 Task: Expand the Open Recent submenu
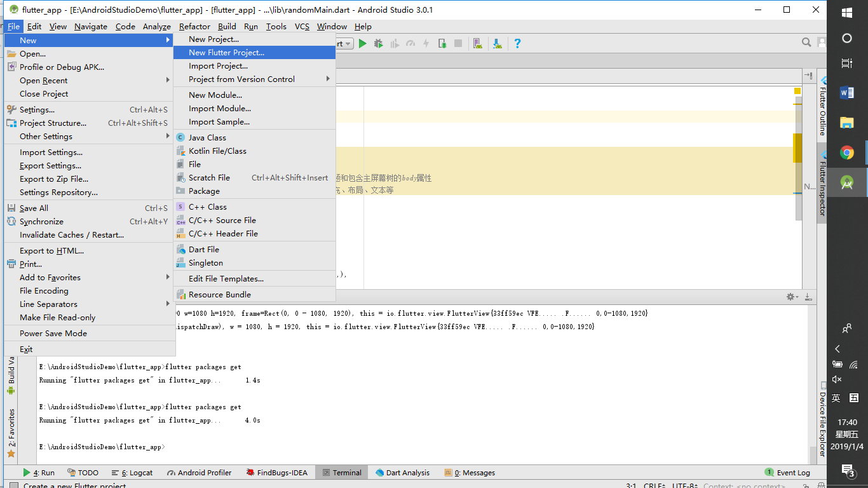coord(90,80)
